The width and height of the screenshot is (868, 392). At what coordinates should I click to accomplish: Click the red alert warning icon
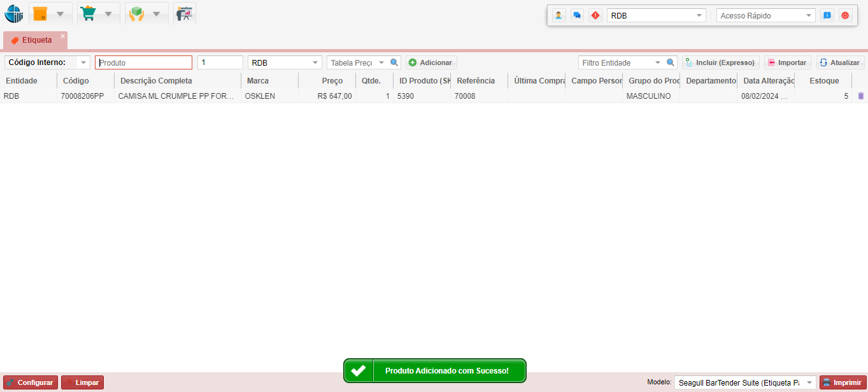(x=595, y=15)
